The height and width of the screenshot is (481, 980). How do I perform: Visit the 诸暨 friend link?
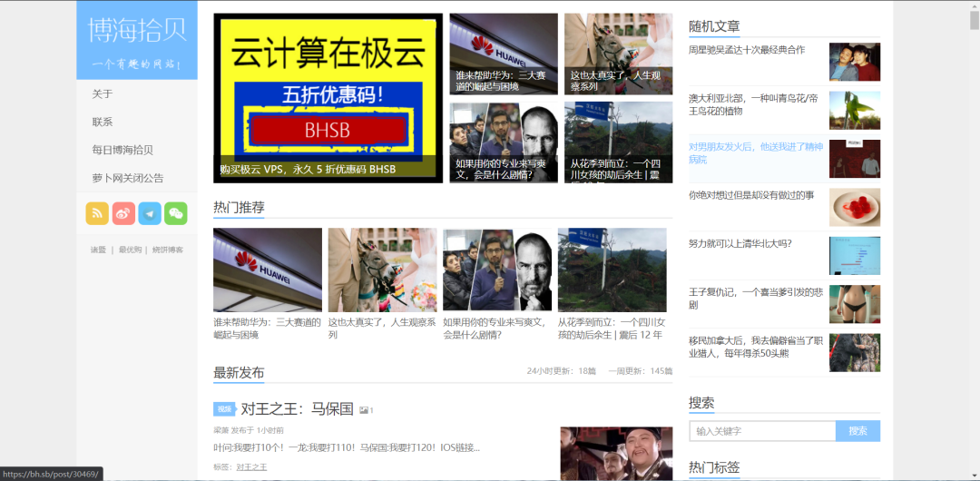tap(98, 250)
